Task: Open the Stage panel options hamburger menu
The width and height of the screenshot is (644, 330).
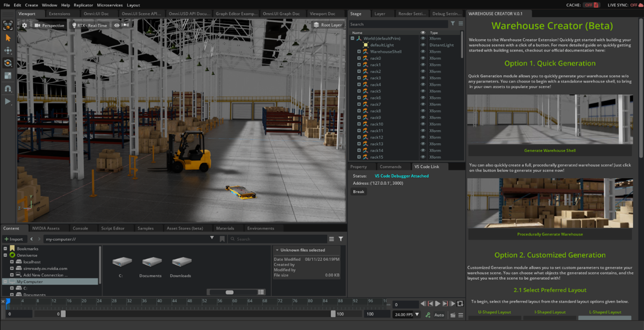Action: click(461, 24)
